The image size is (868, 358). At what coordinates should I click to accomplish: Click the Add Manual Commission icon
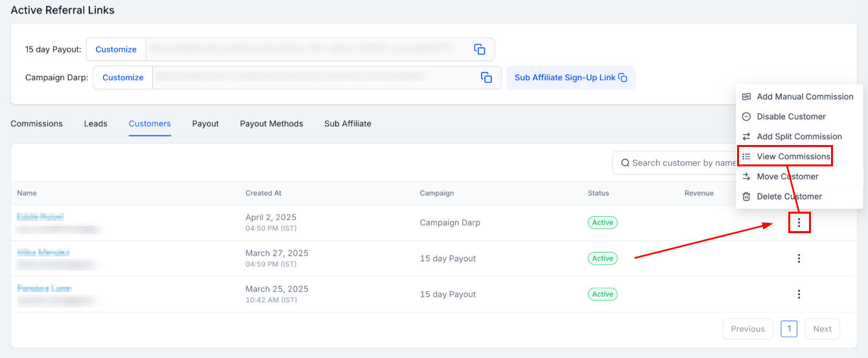coord(746,96)
